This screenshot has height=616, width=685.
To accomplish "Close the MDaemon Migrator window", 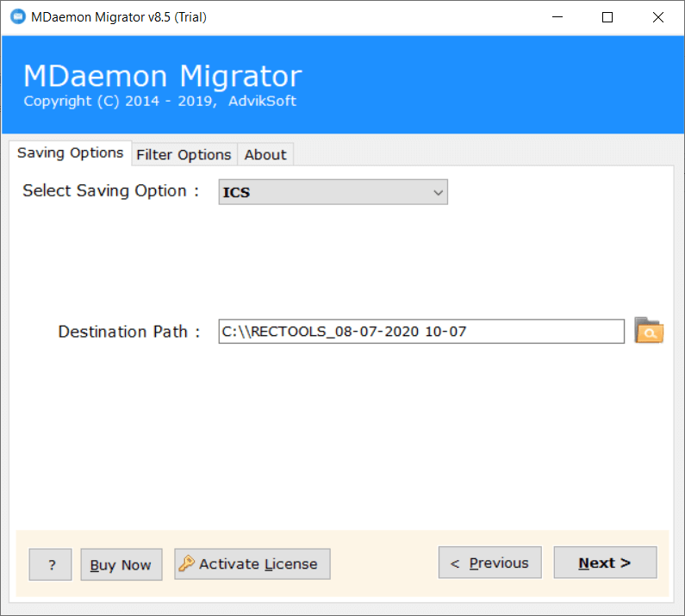I will [x=658, y=17].
